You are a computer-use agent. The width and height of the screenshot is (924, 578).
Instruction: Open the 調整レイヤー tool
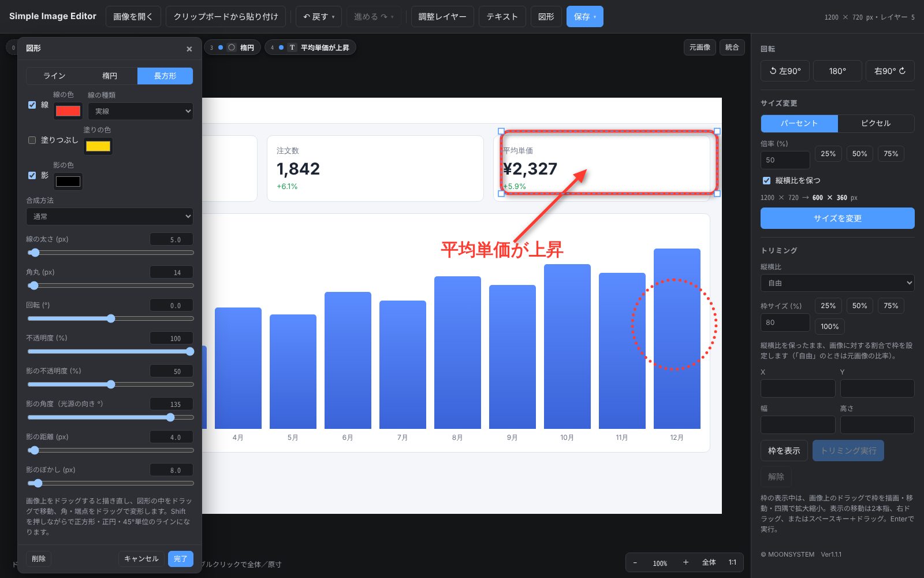pos(442,17)
